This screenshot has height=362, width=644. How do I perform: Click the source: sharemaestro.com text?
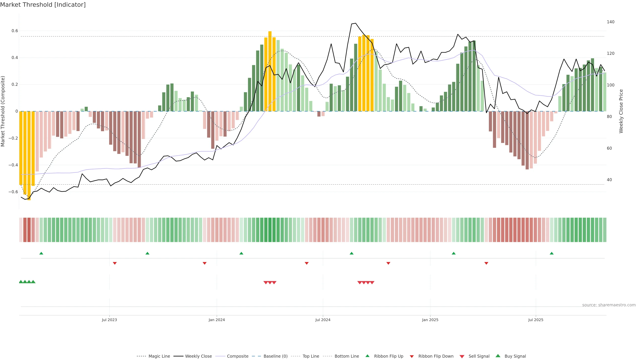609,305
